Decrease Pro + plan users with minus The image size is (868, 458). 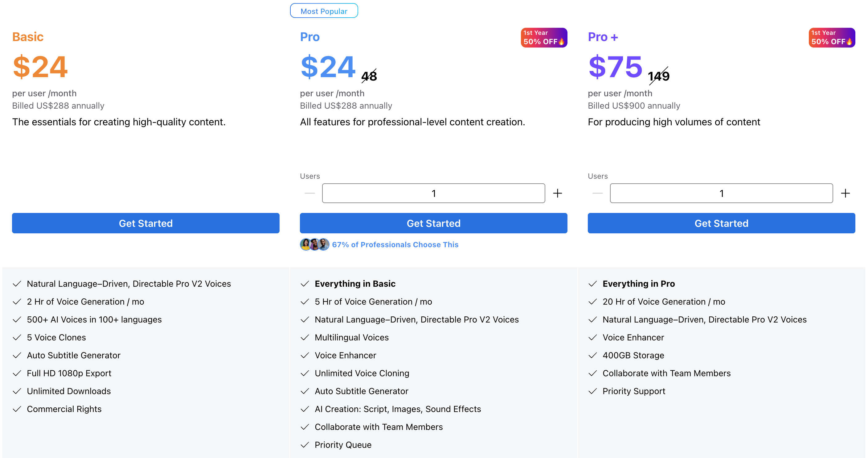[x=597, y=193]
